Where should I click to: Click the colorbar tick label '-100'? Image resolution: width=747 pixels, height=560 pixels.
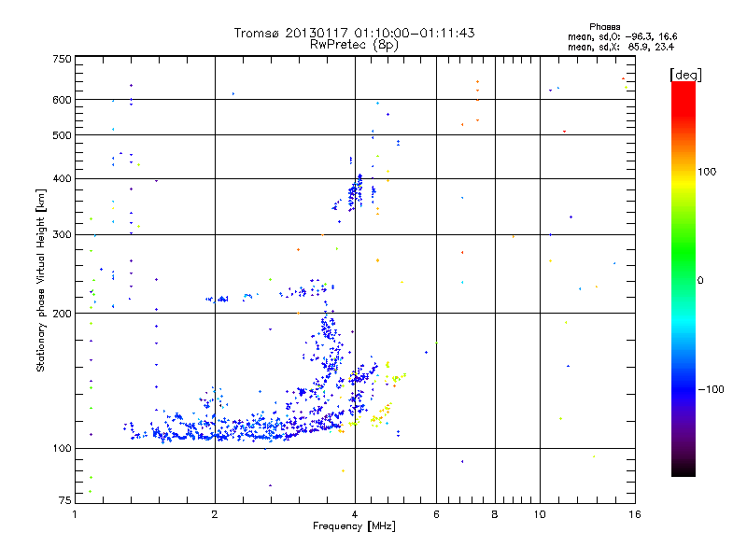pyautogui.click(x=711, y=389)
